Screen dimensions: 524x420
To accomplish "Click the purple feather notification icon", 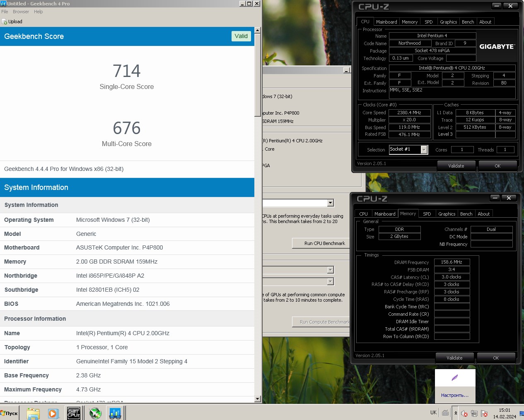I will (454, 378).
